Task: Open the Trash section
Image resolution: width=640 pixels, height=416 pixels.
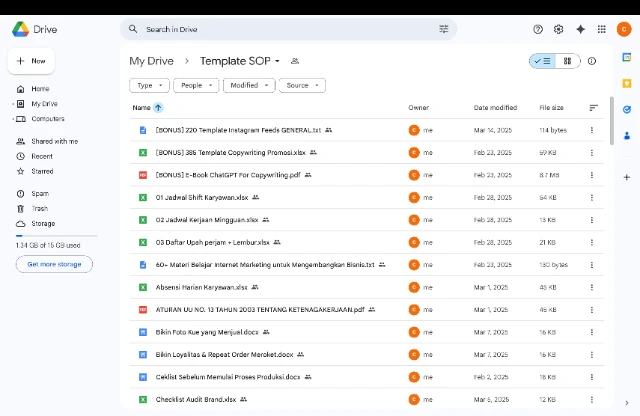Action: pyautogui.click(x=39, y=208)
